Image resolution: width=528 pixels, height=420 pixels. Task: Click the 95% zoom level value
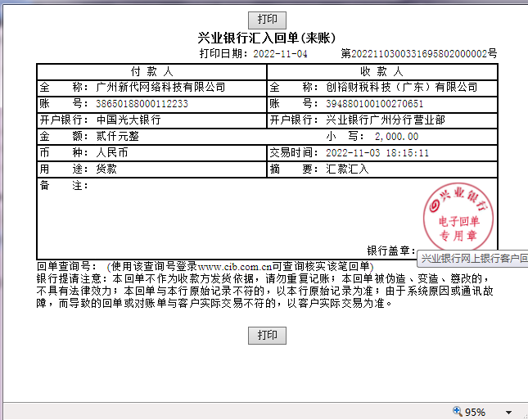coord(475,412)
